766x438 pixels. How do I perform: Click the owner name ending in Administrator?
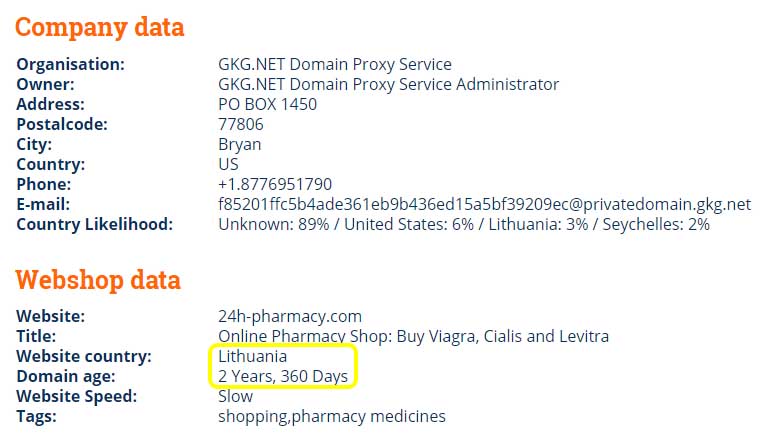tap(388, 84)
